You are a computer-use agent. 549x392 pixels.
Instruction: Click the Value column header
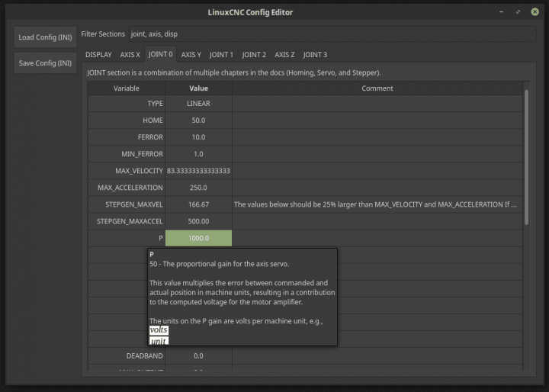[x=198, y=88]
